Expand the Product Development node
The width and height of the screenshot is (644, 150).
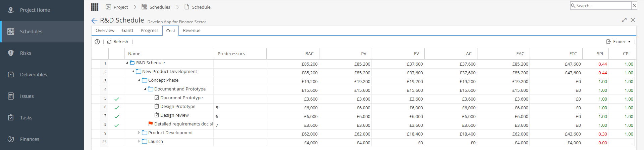139,133
